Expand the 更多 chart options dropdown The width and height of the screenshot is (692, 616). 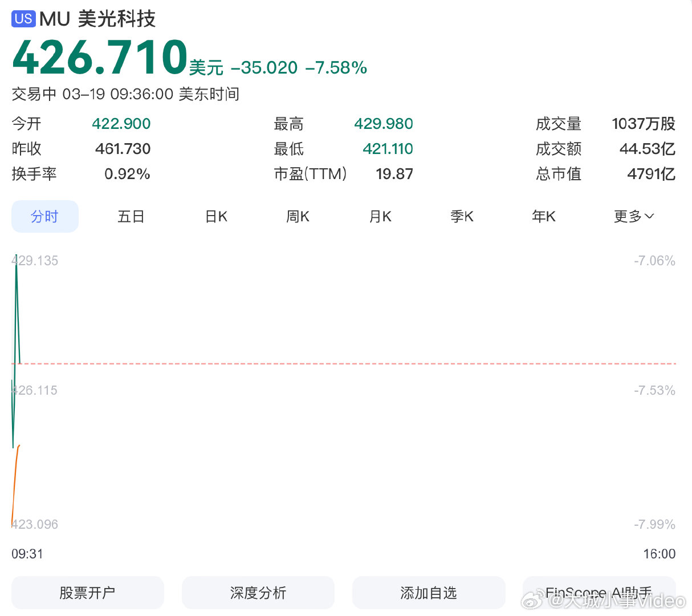[x=633, y=216]
